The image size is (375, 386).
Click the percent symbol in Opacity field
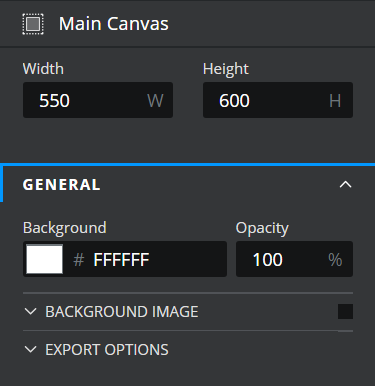click(x=335, y=260)
